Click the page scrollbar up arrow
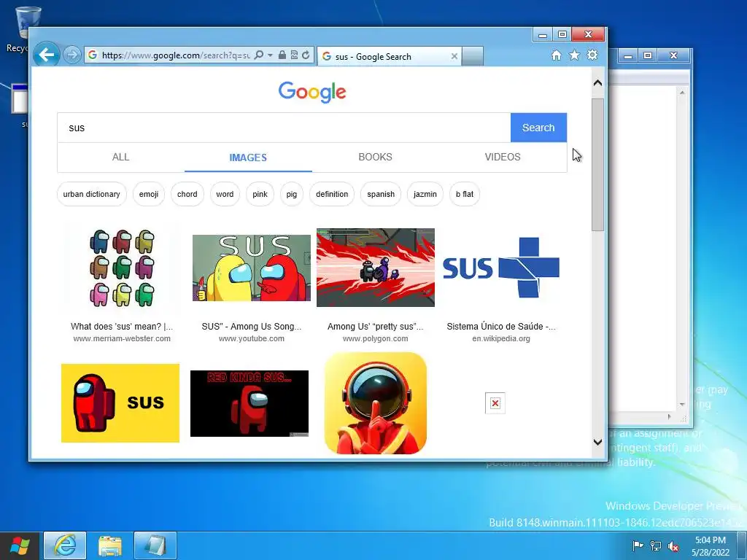Image resolution: width=747 pixels, height=560 pixels. pos(598,83)
